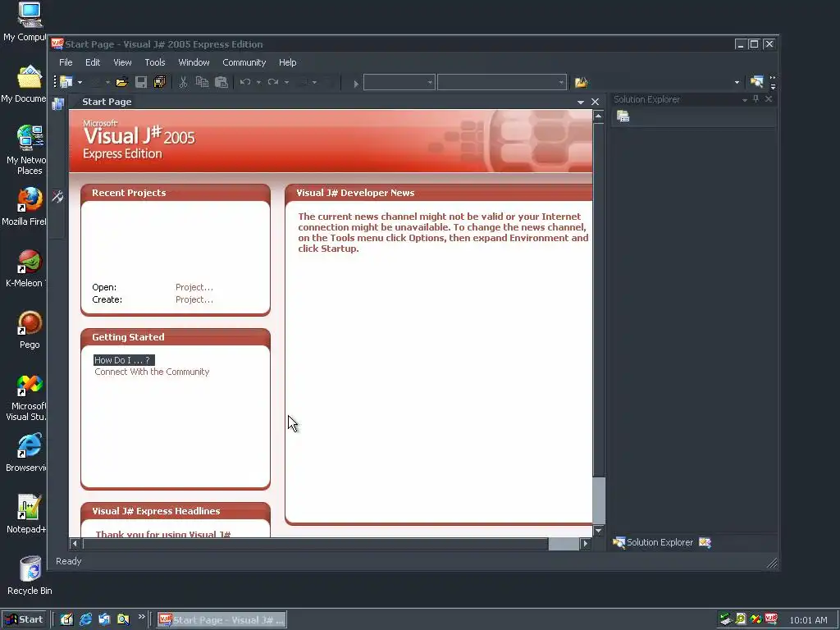Click the Open File folder toolbar icon
Image resolution: width=840 pixels, height=630 pixels.
tap(121, 82)
